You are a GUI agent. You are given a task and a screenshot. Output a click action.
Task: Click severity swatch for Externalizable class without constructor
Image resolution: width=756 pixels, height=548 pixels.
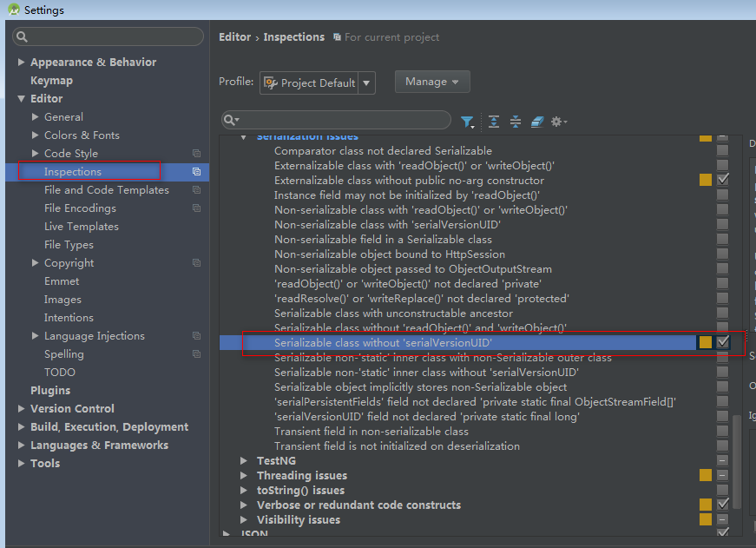(x=706, y=180)
